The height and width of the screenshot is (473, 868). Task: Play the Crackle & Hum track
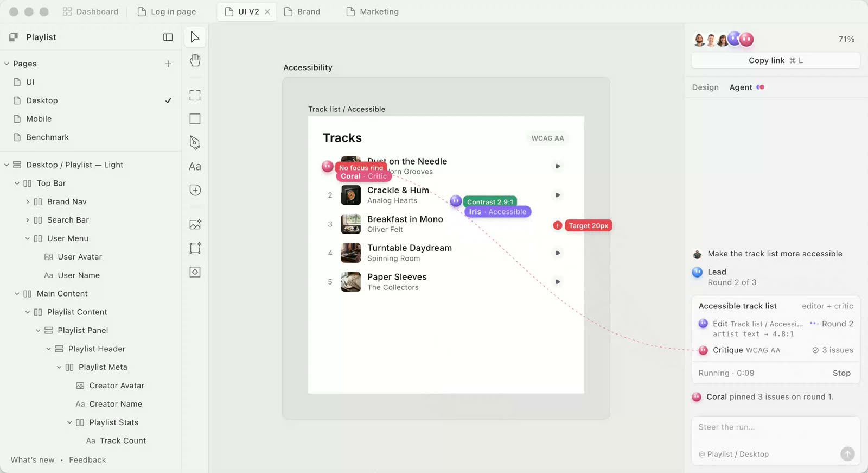click(557, 195)
